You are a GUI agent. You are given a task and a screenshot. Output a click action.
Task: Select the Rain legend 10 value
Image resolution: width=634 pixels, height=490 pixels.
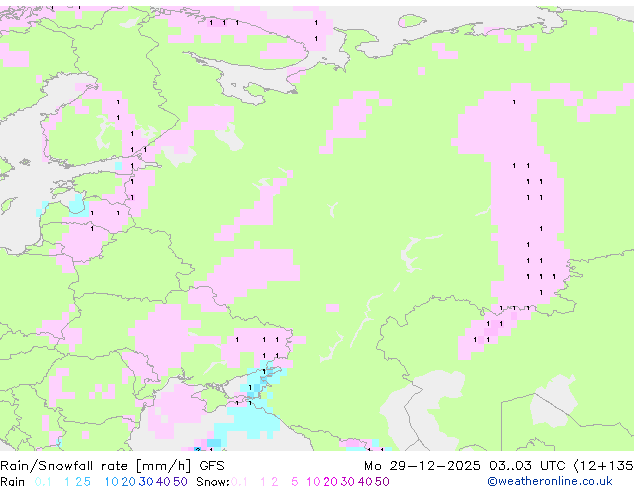(111, 482)
